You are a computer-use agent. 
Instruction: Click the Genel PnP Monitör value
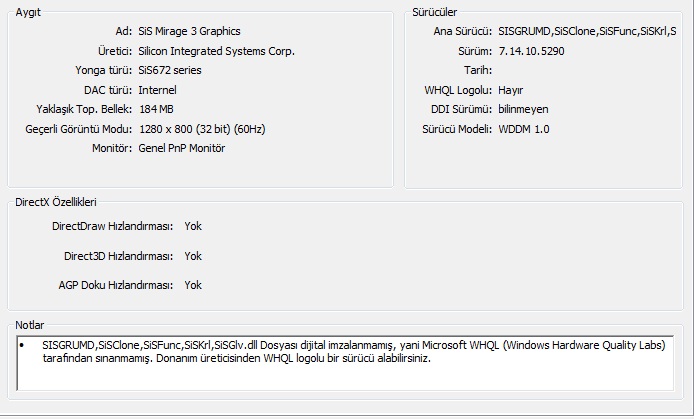click(181, 148)
